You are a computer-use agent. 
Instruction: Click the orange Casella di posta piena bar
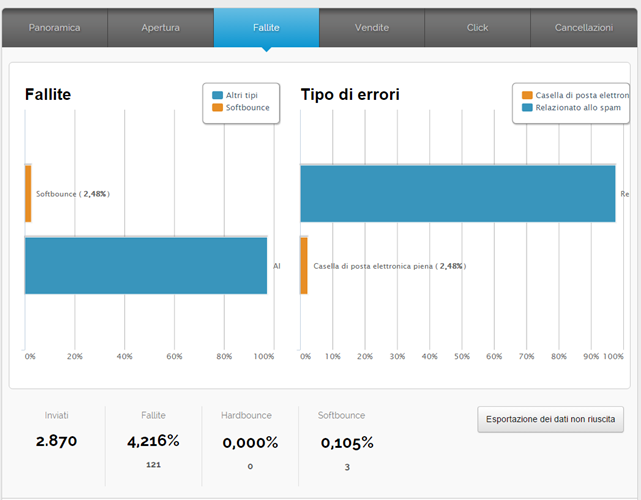[x=304, y=266]
